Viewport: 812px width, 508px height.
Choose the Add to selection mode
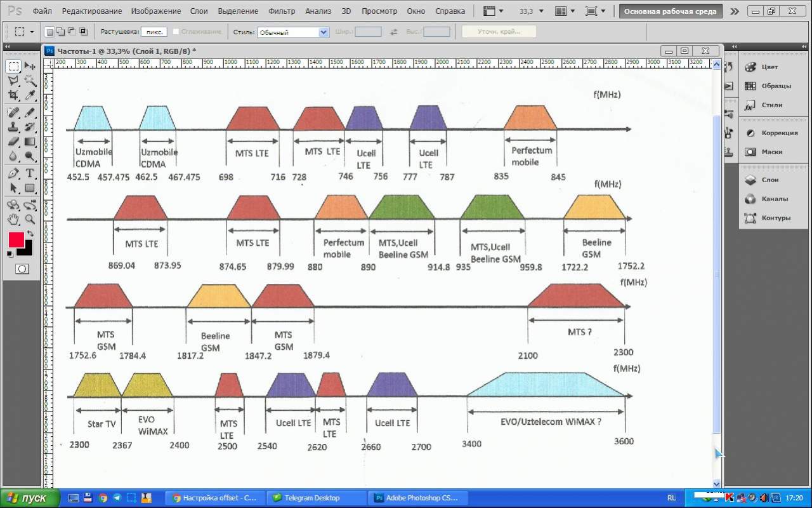point(61,32)
